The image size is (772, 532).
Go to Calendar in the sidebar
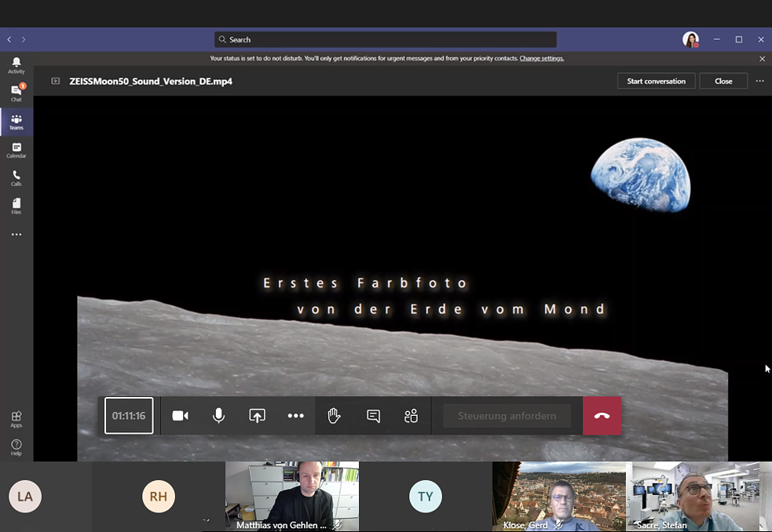point(16,149)
